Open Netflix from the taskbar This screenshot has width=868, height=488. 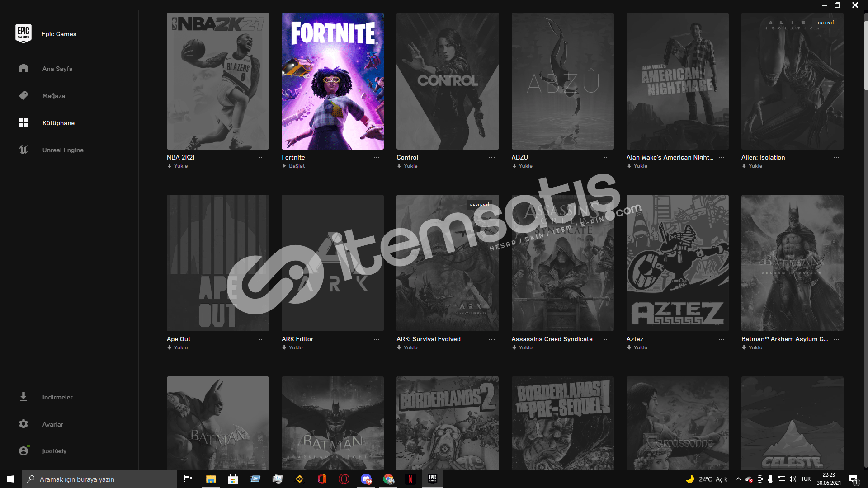pyautogui.click(x=410, y=479)
